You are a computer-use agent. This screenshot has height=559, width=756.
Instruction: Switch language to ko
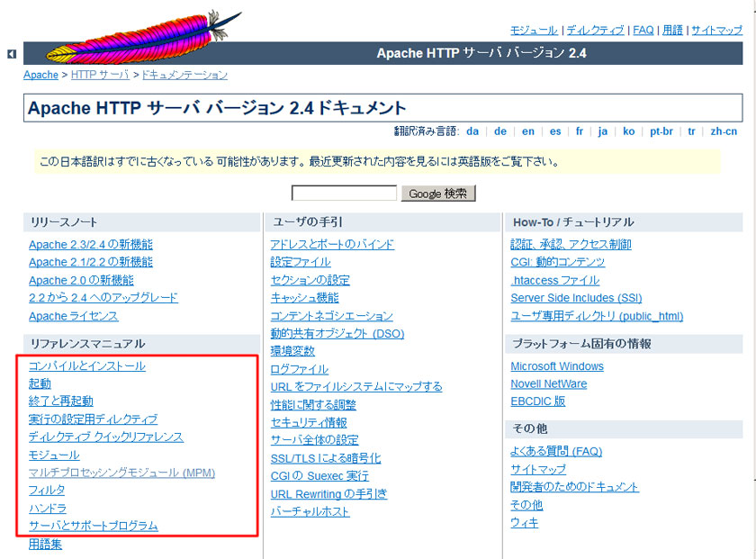[x=629, y=131]
